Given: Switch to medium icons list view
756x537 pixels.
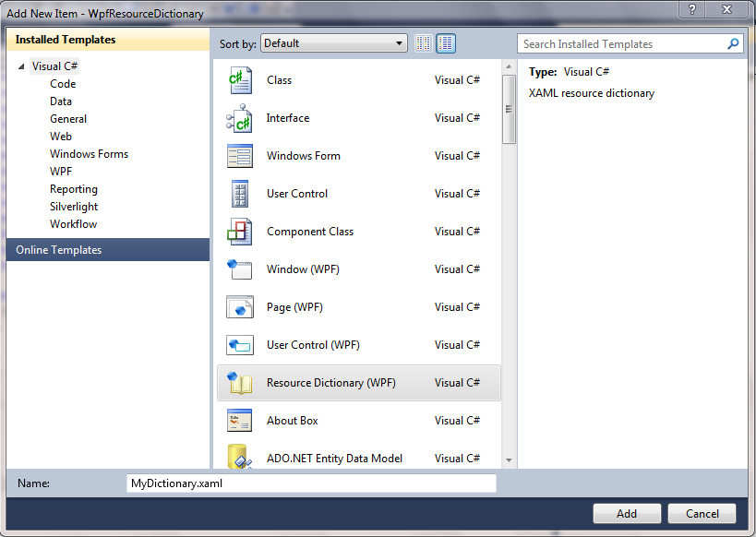Looking at the screenshot, I should [446, 43].
